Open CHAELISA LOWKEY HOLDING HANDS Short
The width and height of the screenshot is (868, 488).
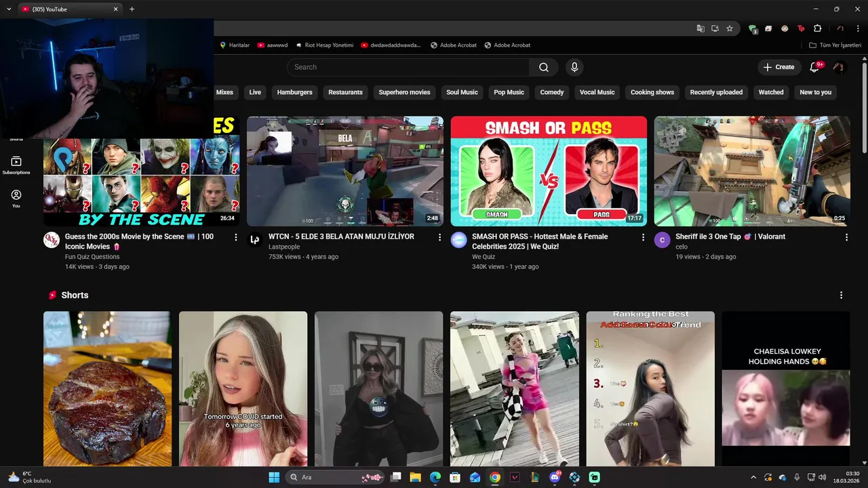(x=786, y=389)
